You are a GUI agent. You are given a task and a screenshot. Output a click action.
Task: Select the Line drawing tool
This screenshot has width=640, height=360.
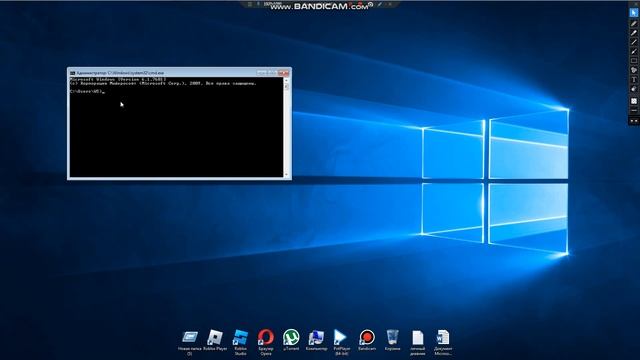click(634, 42)
